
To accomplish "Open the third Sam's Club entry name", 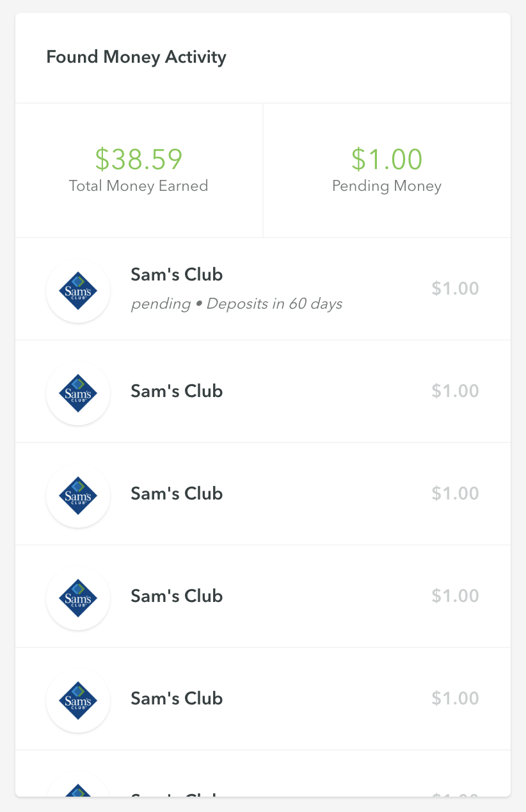I will (x=177, y=493).
